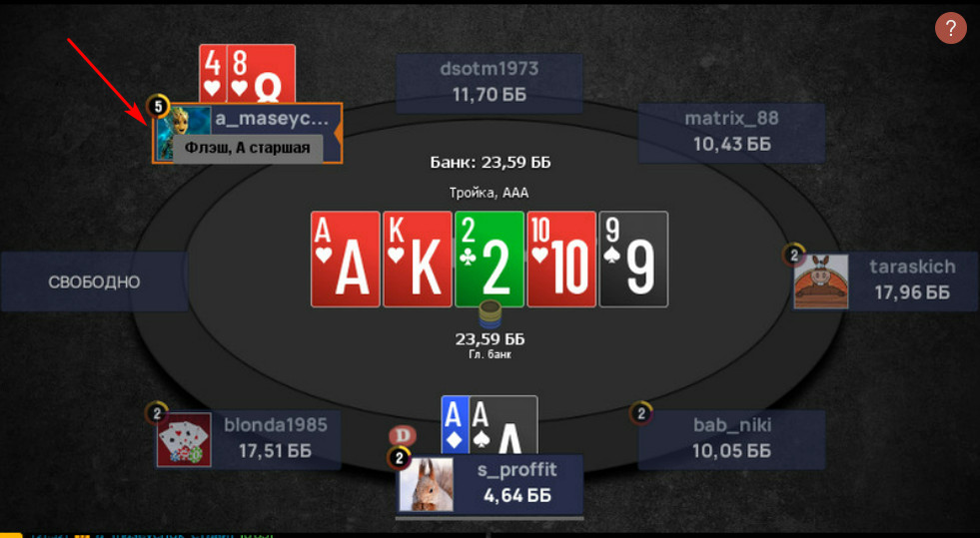Select matrix_88 player panel

731,132
